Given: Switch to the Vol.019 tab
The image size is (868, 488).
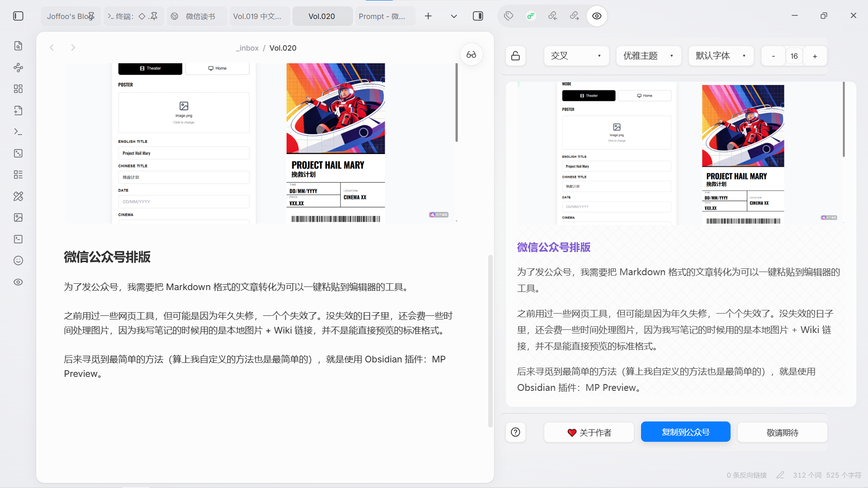Looking at the screenshot, I should coord(258,16).
